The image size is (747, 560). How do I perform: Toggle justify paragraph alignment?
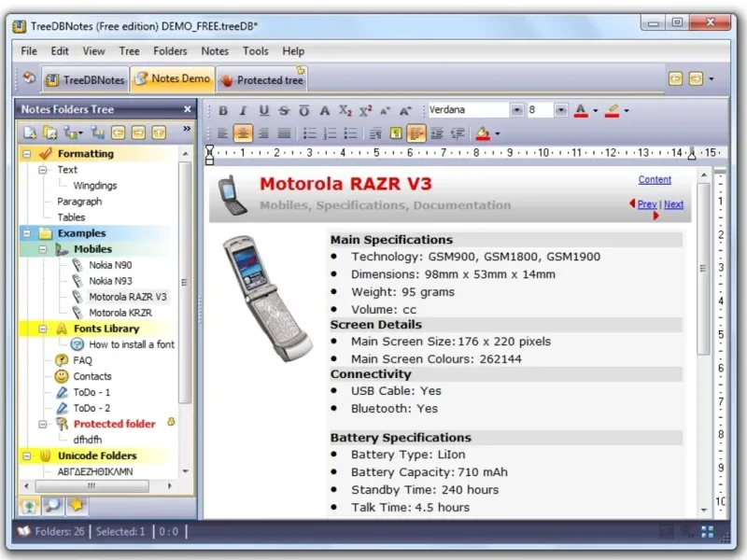(x=284, y=133)
